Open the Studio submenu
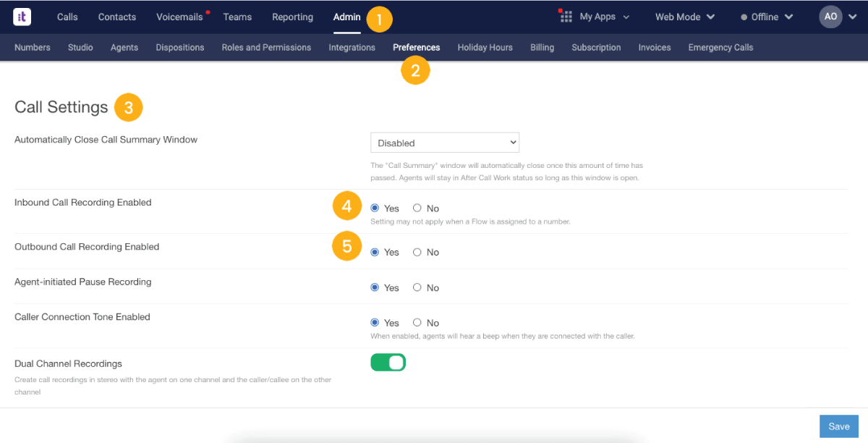The width and height of the screenshot is (868, 443). point(80,48)
